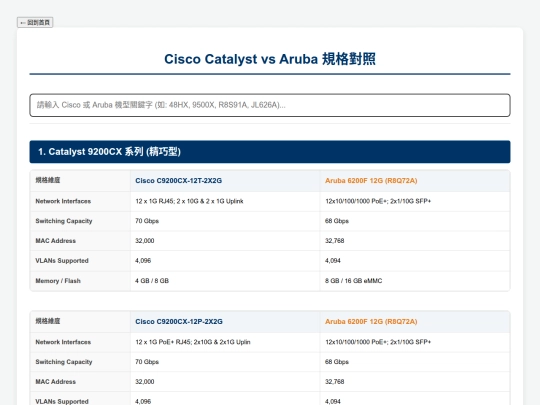Viewport: 540px width, 405px height.
Task: Click 4,094 VLAN value in first table
Action: 333,261
